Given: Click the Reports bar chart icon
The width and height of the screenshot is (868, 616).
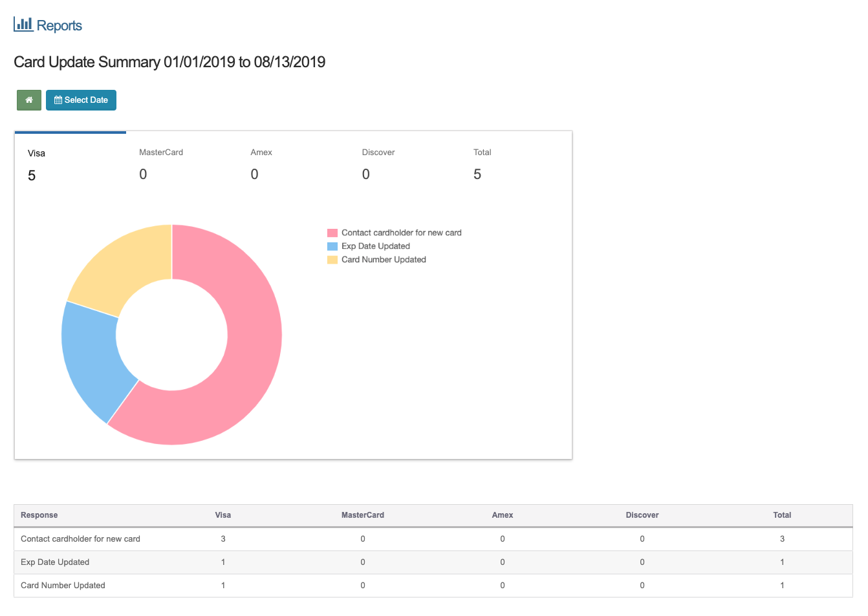Looking at the screenshot, I should pos(23,25).
